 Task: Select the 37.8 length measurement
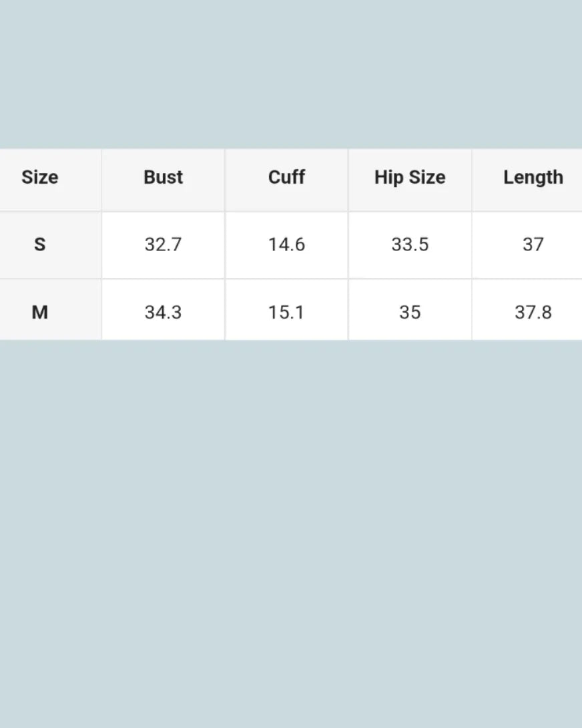click(x=533, y=312)
